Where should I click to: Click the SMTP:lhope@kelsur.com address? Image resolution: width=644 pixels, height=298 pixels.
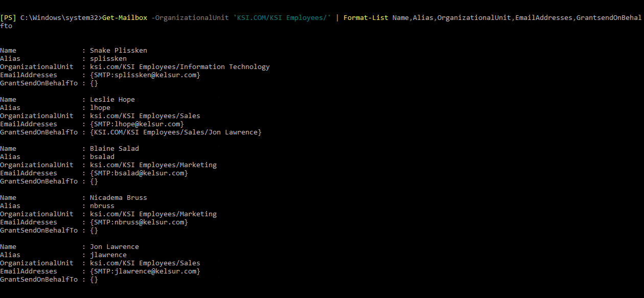[137, 124]
